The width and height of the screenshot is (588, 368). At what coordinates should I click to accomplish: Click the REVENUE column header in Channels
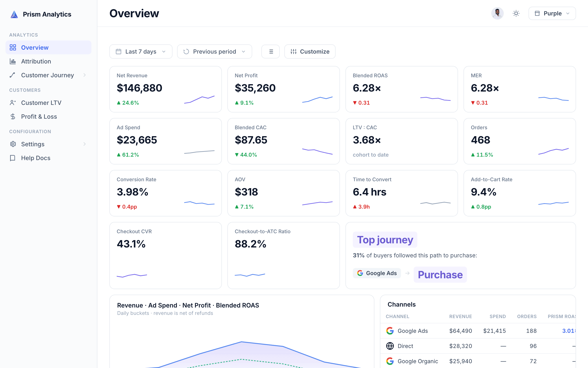coord(461,316)
